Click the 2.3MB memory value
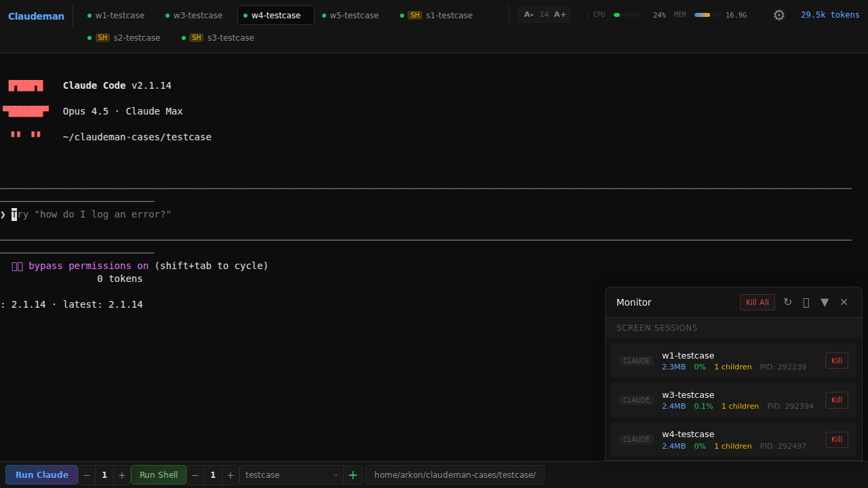Image resolution: width=868 pixels, height=488 pixels. [674, 367]
